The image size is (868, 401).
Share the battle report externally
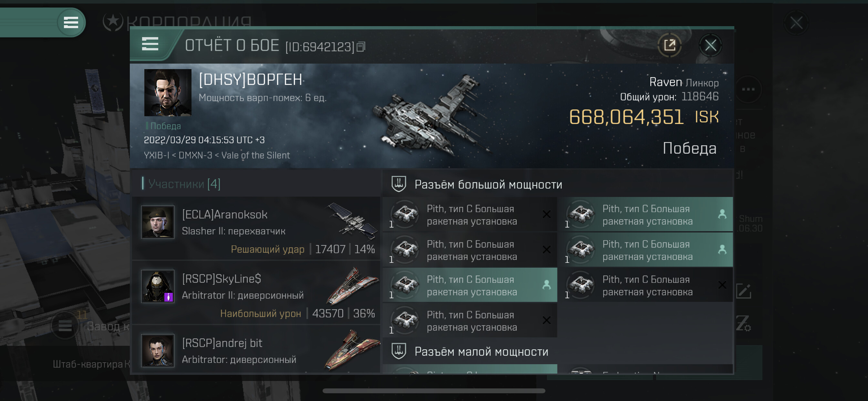click(669, 45)
